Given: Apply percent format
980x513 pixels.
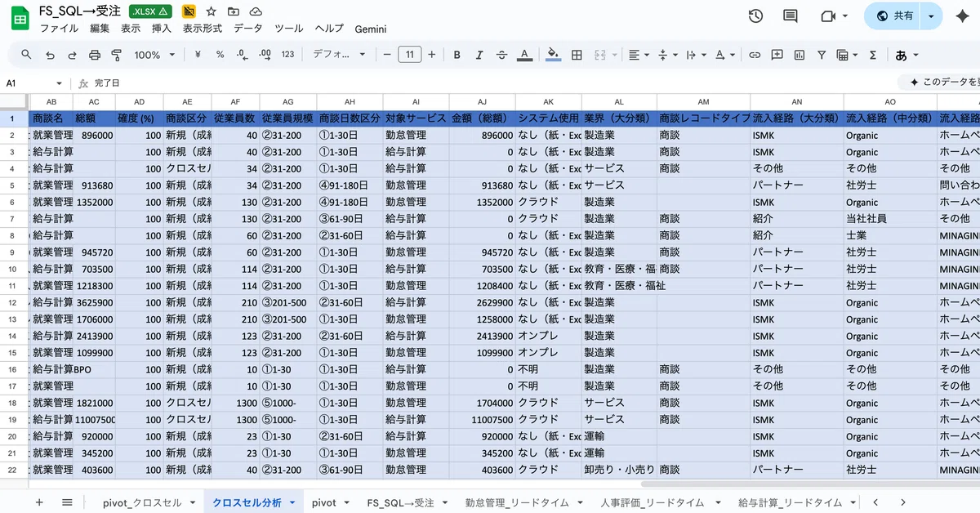Looking at the screenshot, I should click(220, 55).
